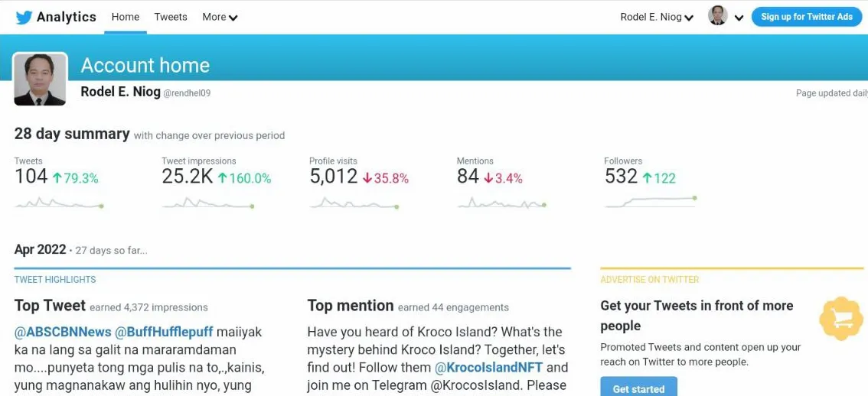Click the Tweets sparkline chart
Image resolution: width=868 pixels, height=396 pixels.
[59, 203]
